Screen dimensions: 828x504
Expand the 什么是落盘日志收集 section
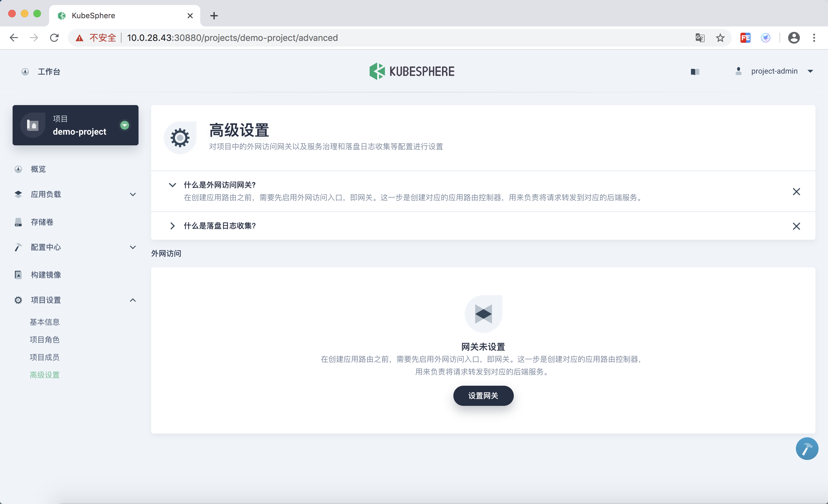pyautogui.click(x=173, y=226)
